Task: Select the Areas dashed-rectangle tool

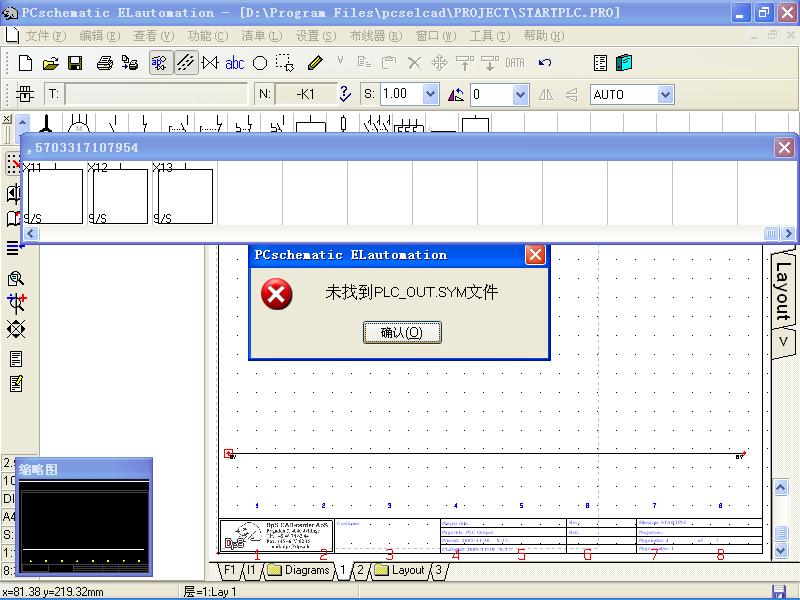Action: click(285, 63)
